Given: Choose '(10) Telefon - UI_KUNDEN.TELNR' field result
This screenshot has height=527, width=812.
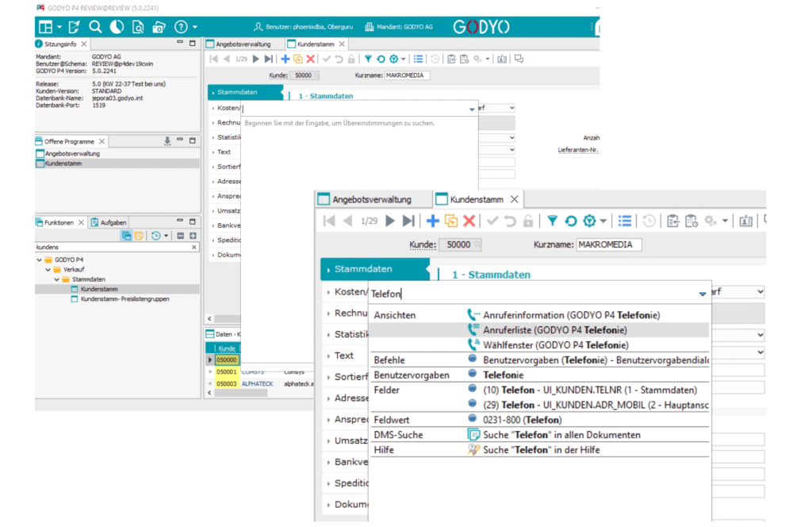Looking at the screenshot, I should coord(590,390).
